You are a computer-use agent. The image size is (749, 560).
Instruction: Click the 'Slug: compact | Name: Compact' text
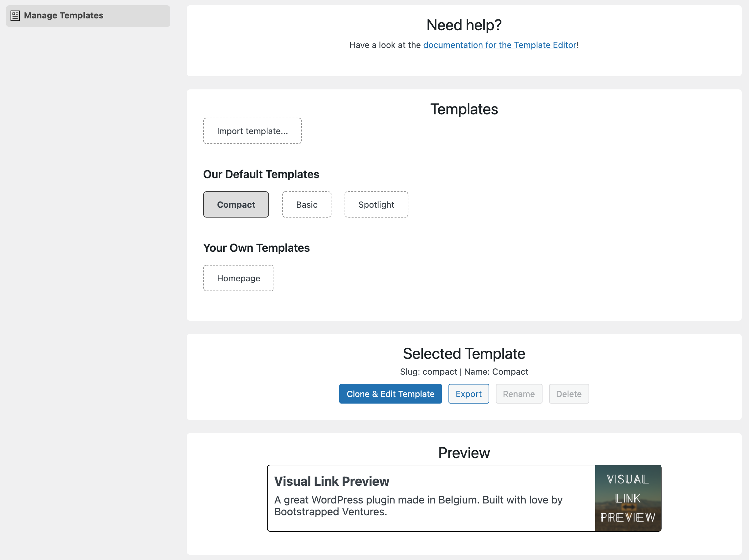[464, 372]
